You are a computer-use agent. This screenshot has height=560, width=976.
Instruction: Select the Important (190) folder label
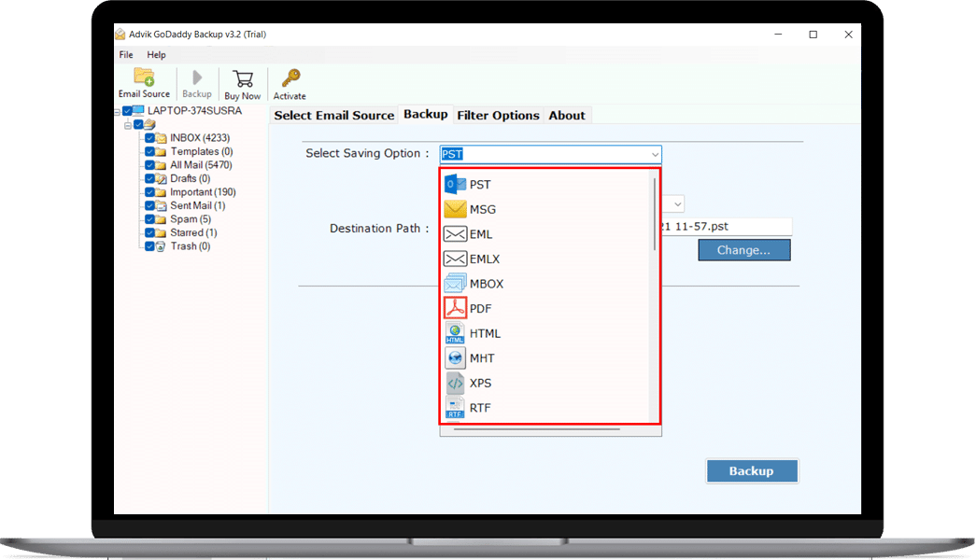pos(203,192)
